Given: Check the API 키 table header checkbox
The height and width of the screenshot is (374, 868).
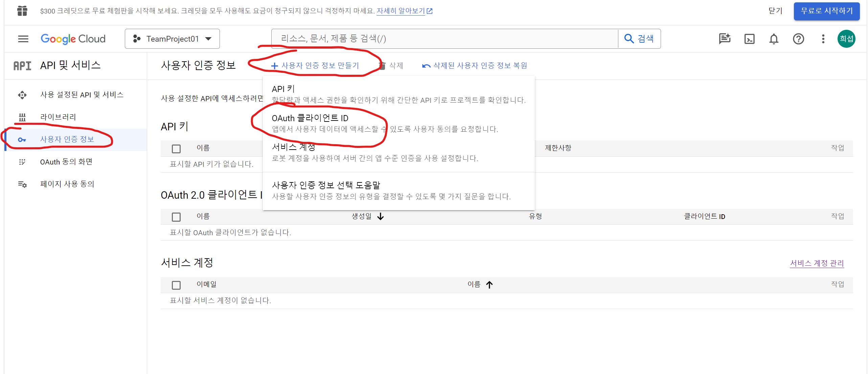Looking at the screenshot, I should (176, 149).
